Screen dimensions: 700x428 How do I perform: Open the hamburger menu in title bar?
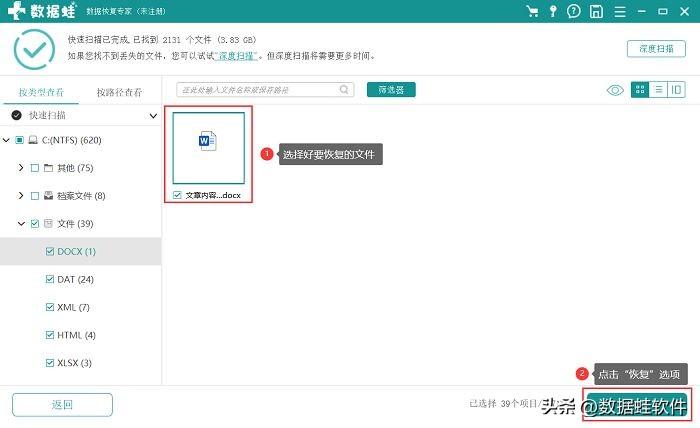pos(620,11)
